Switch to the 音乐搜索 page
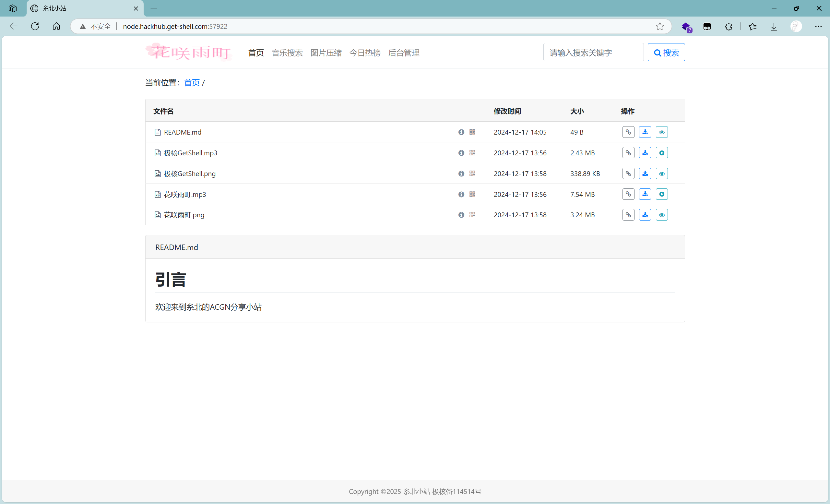The image size is (830, 504). [287, 53]
